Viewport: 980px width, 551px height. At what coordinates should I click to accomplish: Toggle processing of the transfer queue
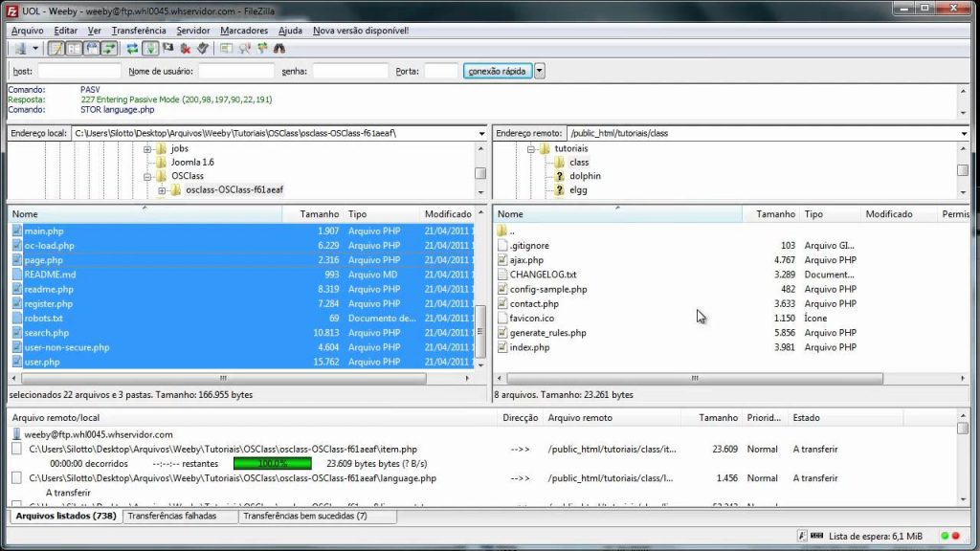tap(150, 48)
